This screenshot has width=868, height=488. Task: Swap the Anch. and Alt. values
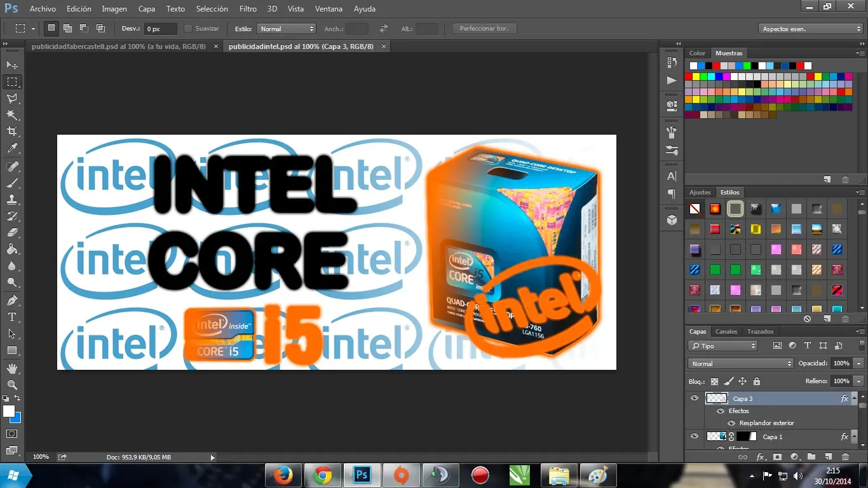click(x=383, y=29)
